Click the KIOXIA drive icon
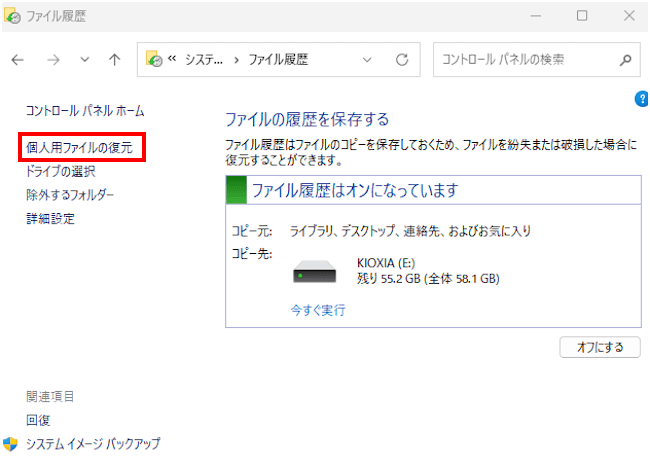This screenshot has height=467, width=650. [315, 272]
